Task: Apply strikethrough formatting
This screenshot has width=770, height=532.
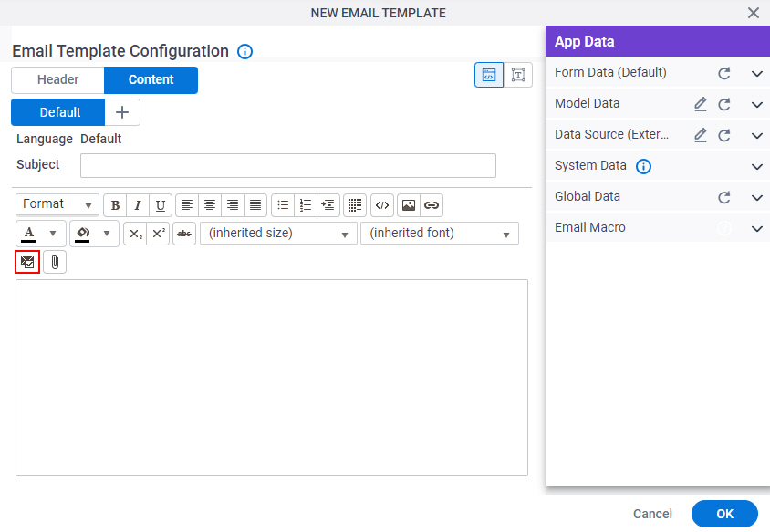Action: (184, 234)
